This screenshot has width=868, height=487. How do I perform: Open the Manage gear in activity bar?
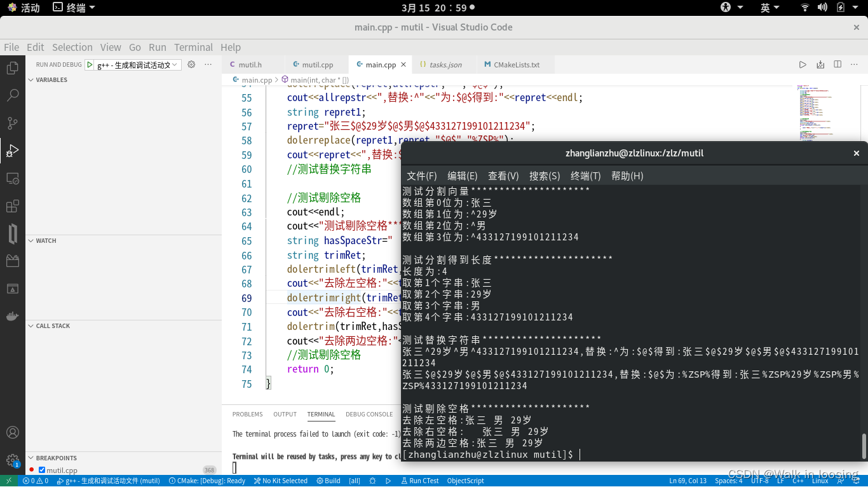click(x=12, y=460)
